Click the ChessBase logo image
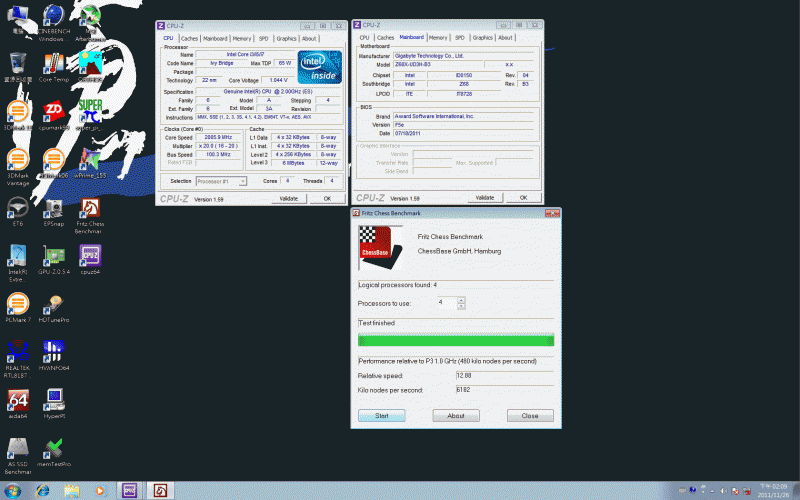This screenshot has height=500, width=800. pos(381,248)
